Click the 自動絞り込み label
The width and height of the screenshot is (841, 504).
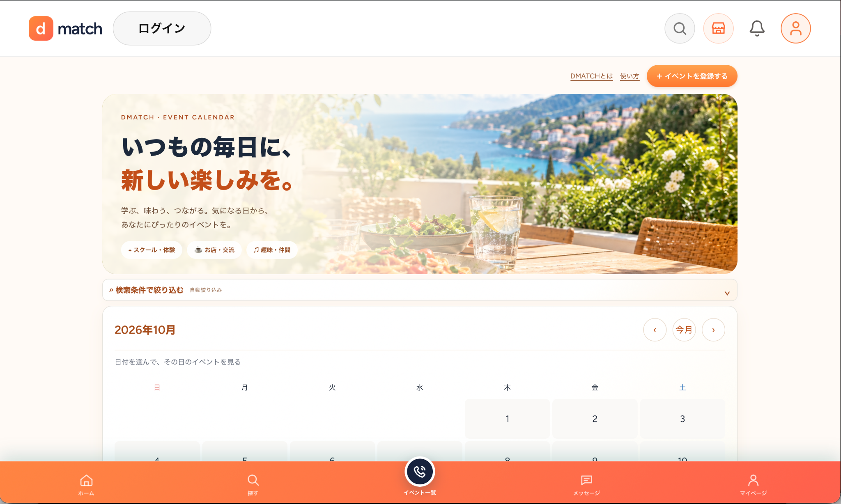tap(206, 290)
